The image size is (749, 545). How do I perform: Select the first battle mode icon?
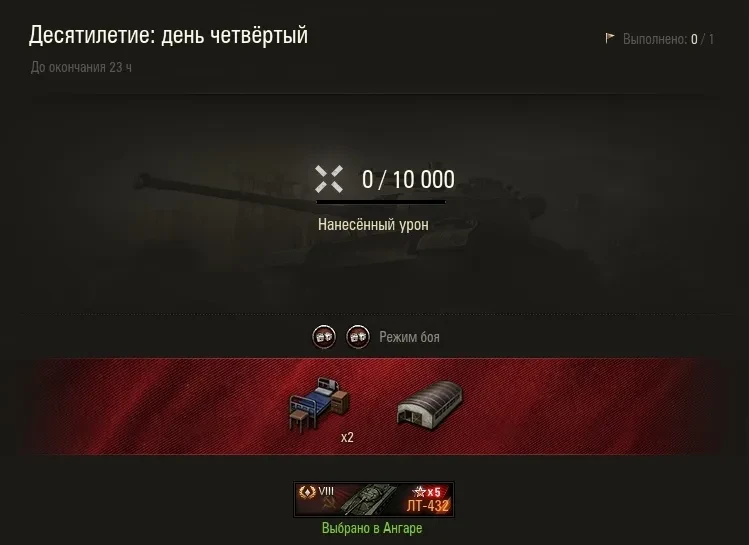[324, 337]
